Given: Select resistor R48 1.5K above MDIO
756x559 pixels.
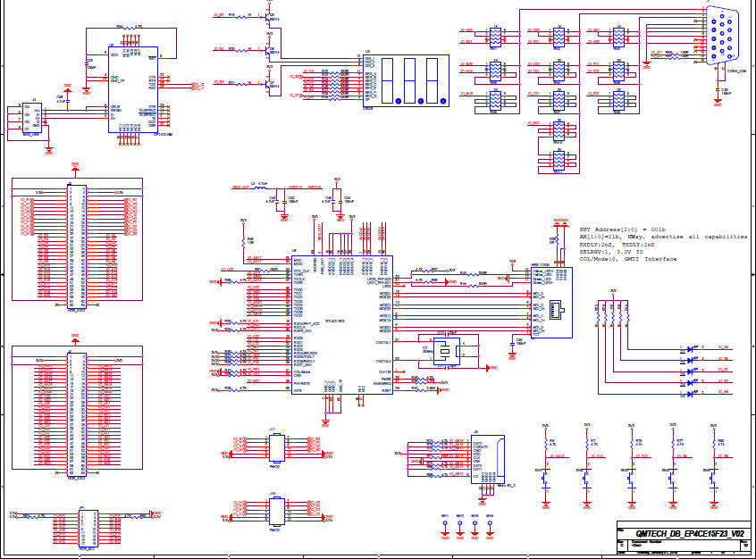Looking at the screenshot, I should pyautogui.click(x=243, y=241).
